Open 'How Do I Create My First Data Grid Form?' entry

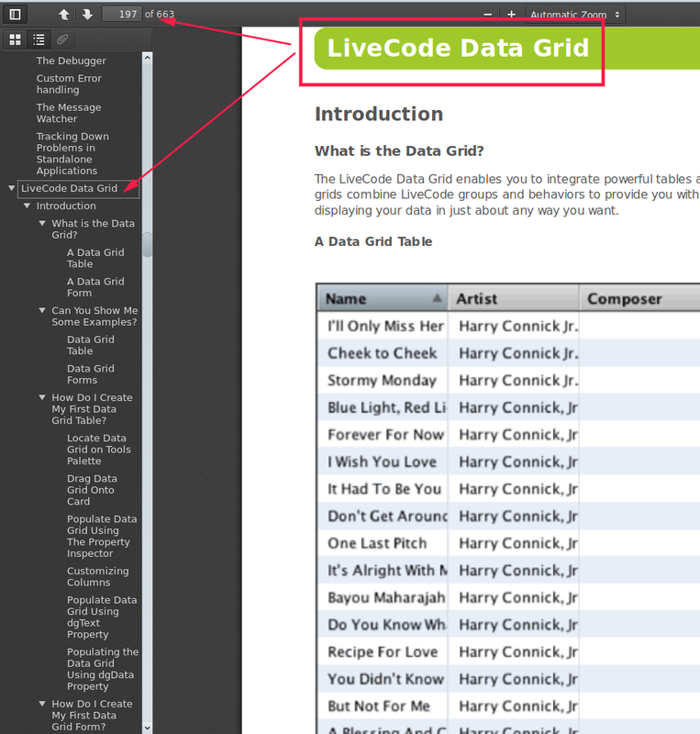coord(92,715)
